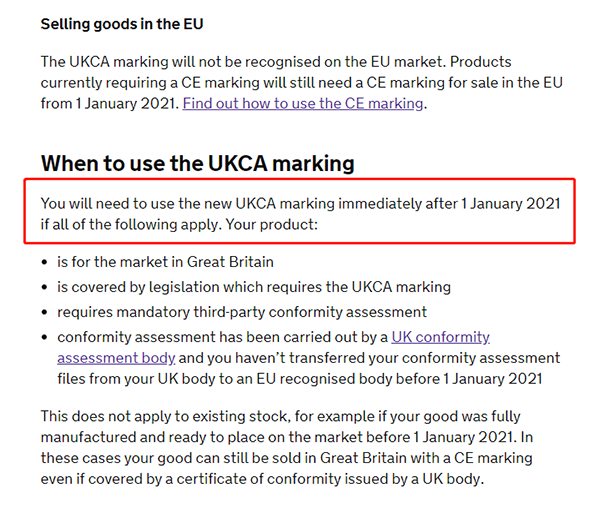Viewport: 600px width, 513px height.
Task: Click the text 'from 1 January 2021.' before the link
Action: click(x=110, y=104)
